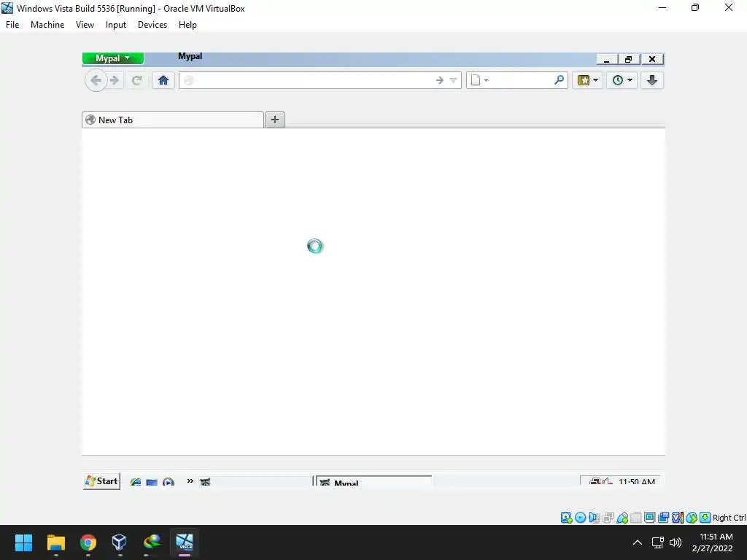747x560 pixels.
Task: Click the Vista tray volume icon
Action: click(608, 482)
